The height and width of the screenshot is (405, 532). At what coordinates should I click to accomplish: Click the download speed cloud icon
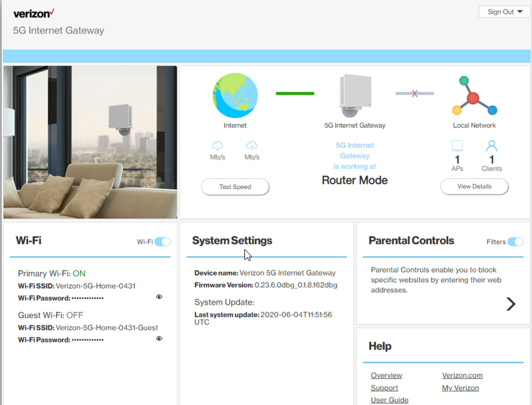tap(217, 146)
